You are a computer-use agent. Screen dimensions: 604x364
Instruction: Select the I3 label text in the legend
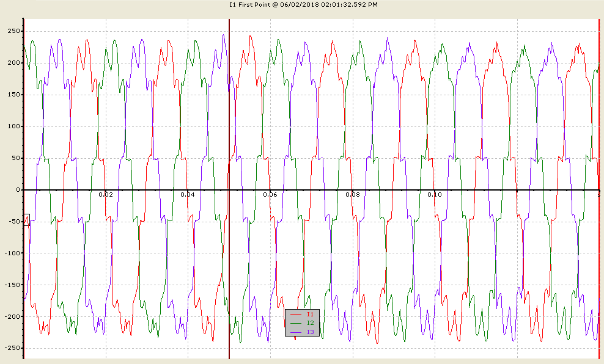tap(311, 332)
